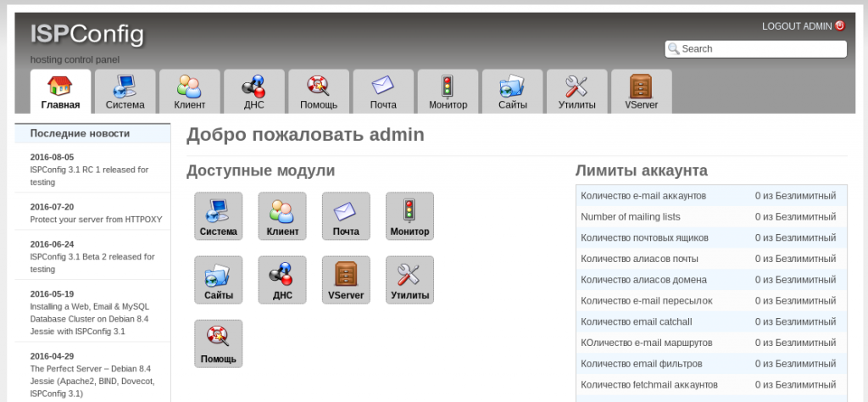The image size is (868, 402).
Task: Select the date 2016-04-29 in news
Action: pyautogui.click(x=52, y=356)
